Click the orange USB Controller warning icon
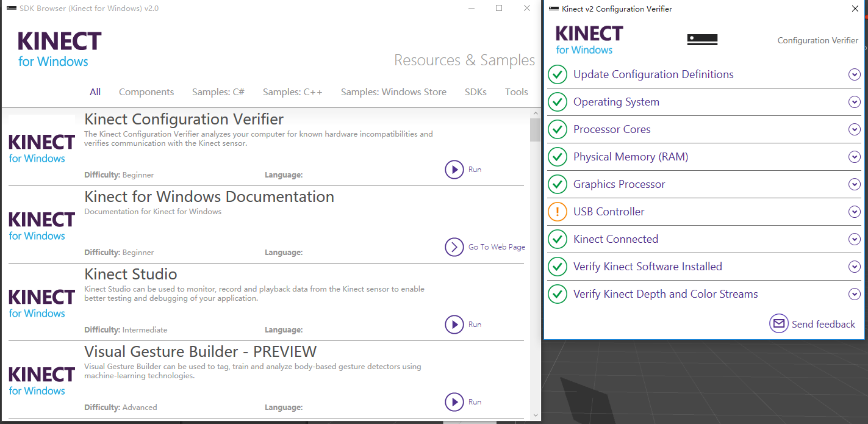The height and width of the screenshot is (424, 868). [557, 212]
